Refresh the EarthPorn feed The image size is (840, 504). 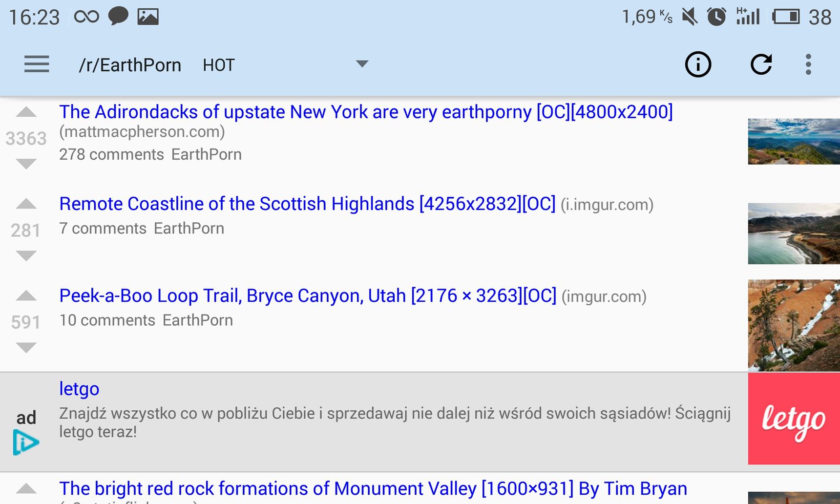click(x=761, y=64)
